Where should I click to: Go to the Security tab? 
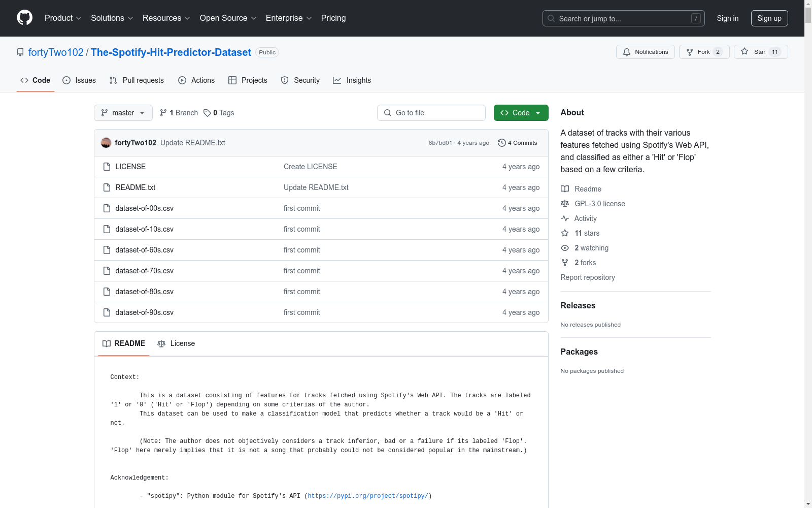[300, 80]
